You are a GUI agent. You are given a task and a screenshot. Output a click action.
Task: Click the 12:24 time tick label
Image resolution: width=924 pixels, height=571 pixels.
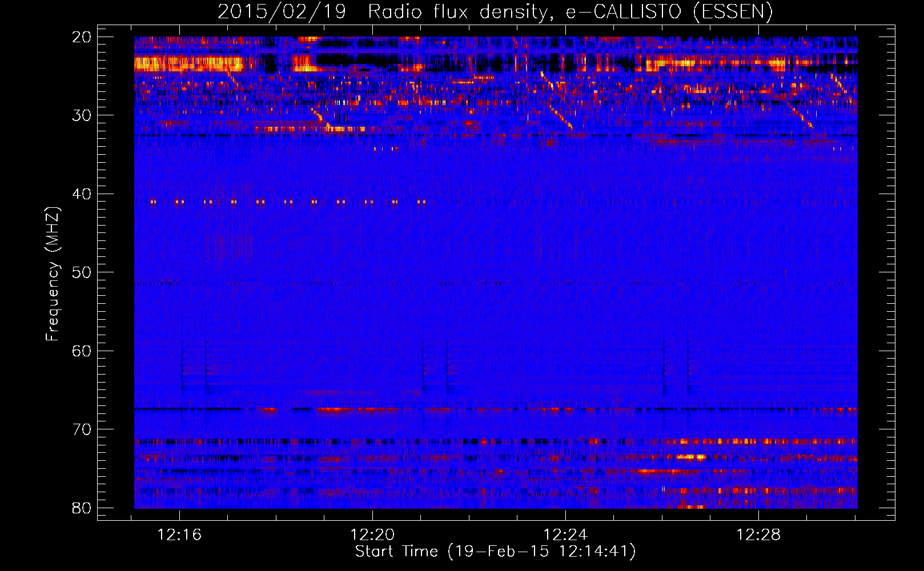pyautogui.click(x=566, y=535)
